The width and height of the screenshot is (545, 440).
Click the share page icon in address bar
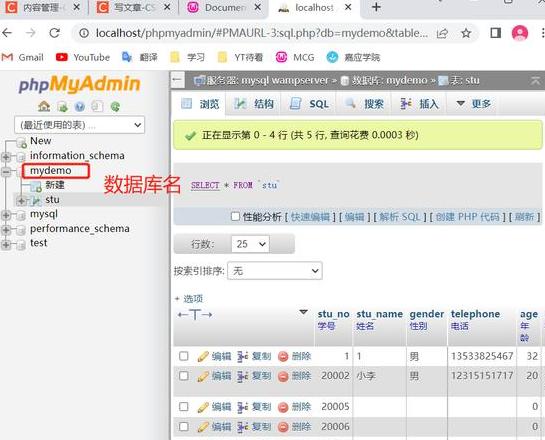coord(442,33)
